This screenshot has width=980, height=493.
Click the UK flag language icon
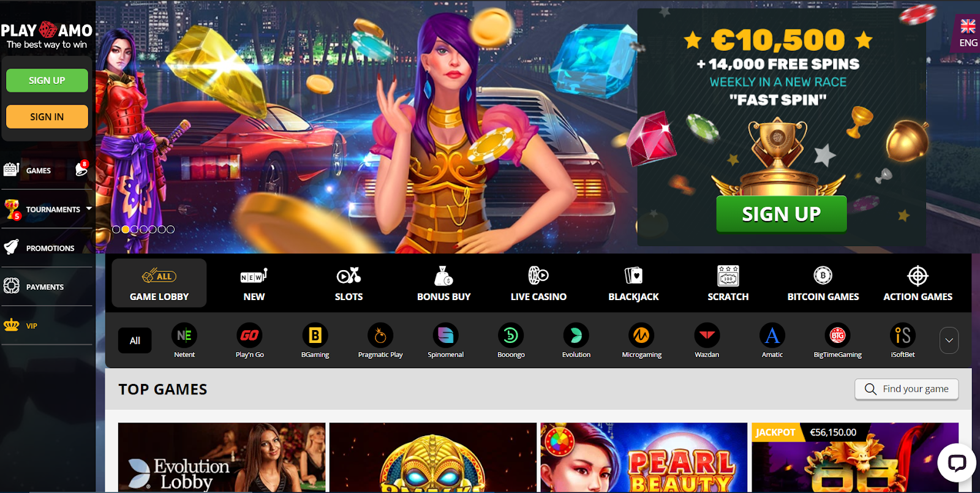coord(968,26)
